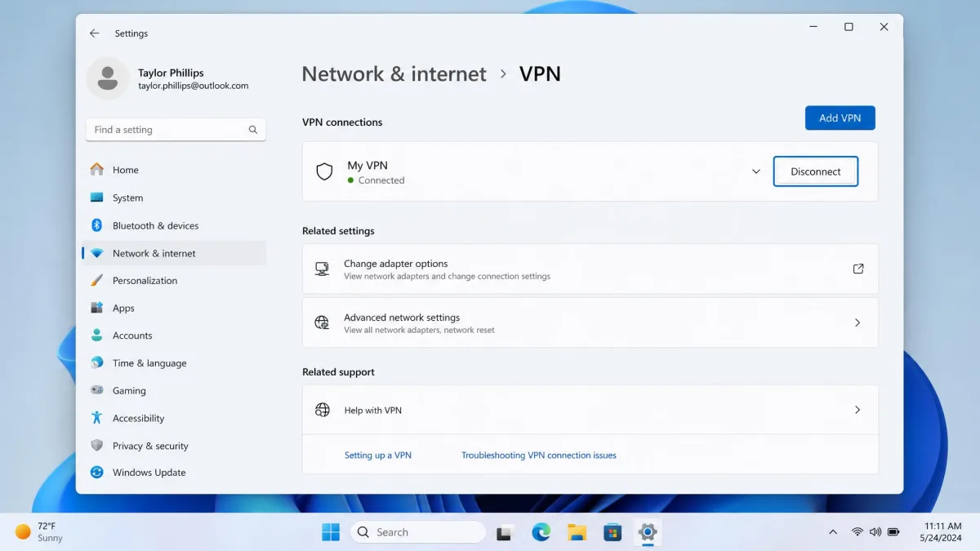Click the System monitor icon

[97, 198]
